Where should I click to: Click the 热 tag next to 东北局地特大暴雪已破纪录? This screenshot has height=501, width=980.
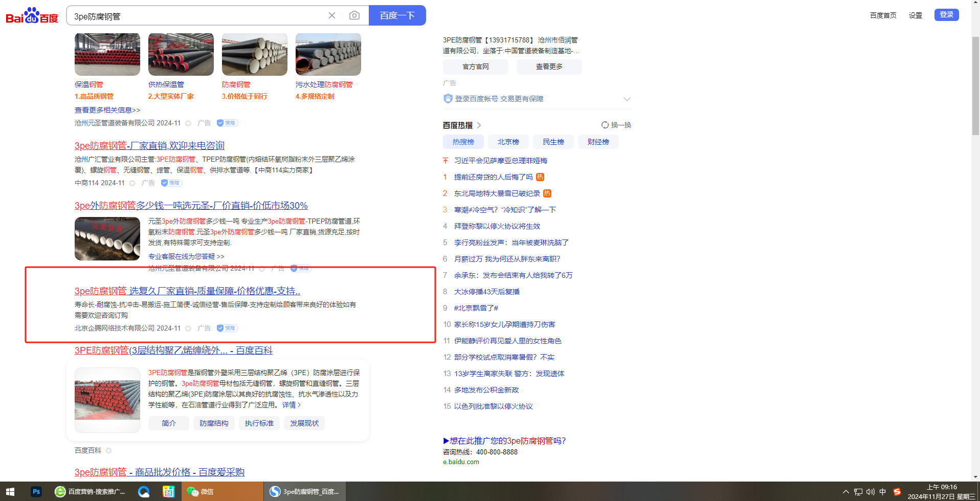point(547,193)
